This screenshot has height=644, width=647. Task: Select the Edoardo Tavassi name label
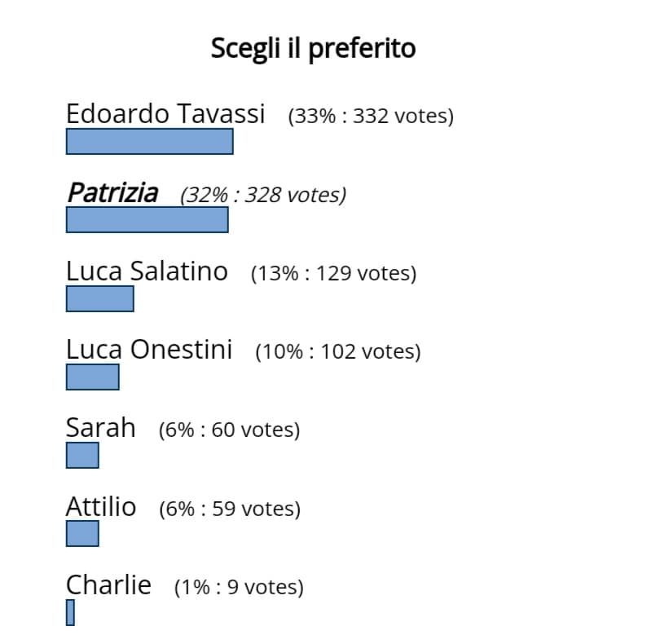coord(165,113)
